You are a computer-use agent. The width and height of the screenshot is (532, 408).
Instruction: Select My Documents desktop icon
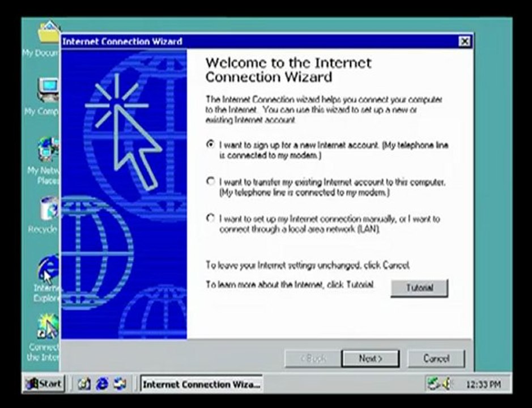41,39
